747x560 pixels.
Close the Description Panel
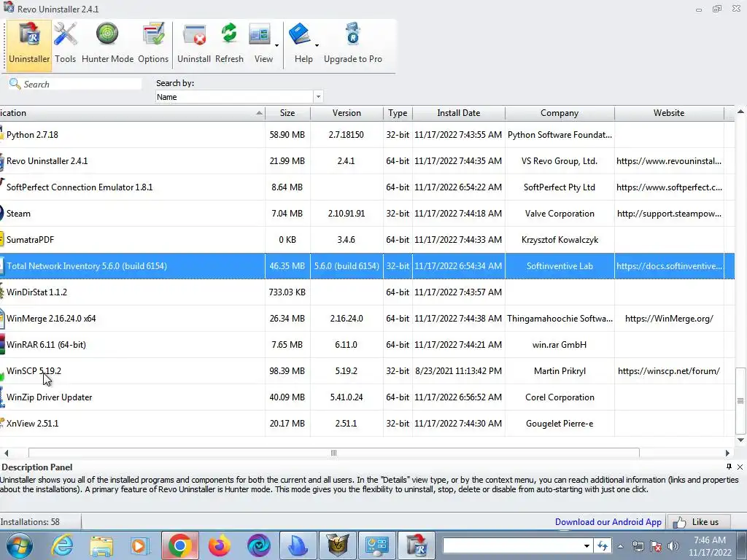(x=740, y=467)
